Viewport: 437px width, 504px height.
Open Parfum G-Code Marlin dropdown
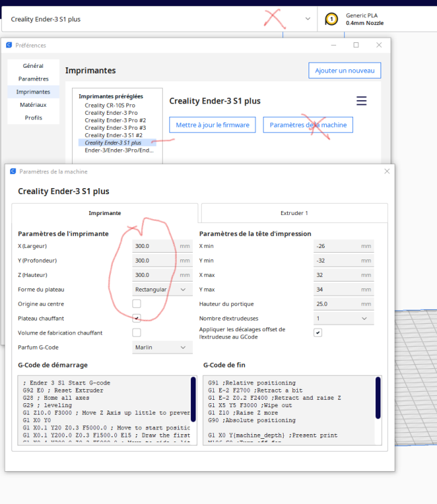[x=163, y=347]
